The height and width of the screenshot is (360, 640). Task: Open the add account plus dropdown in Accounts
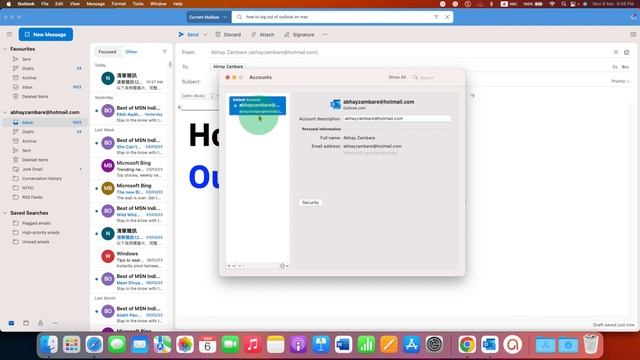pos(231,266)
